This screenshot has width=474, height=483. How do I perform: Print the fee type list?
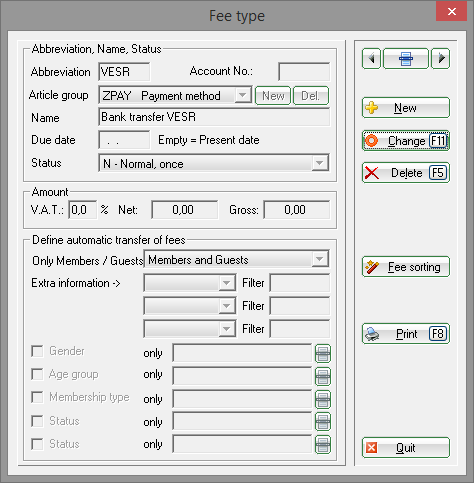[406, 334]
